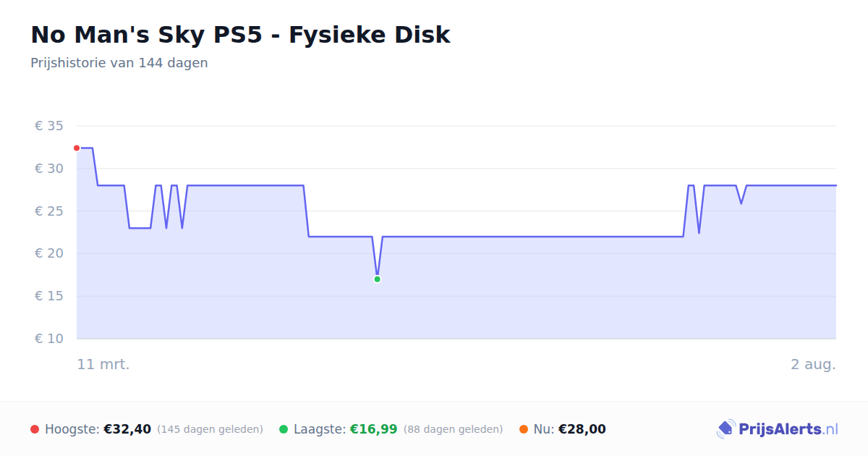Click the title No Man's Sky PS5 - Fysieke Disk
The image size is (868, 456).
(x=240, y=35)
